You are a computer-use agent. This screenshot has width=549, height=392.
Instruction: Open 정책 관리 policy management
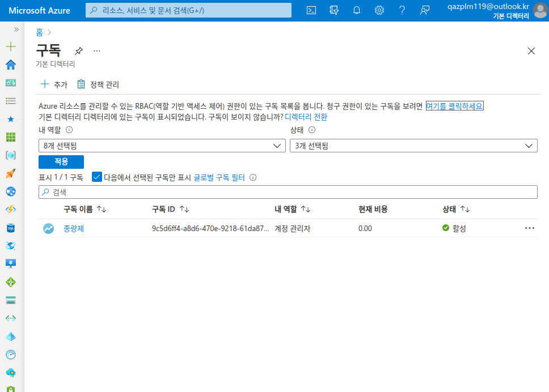[x=98, y=84]
